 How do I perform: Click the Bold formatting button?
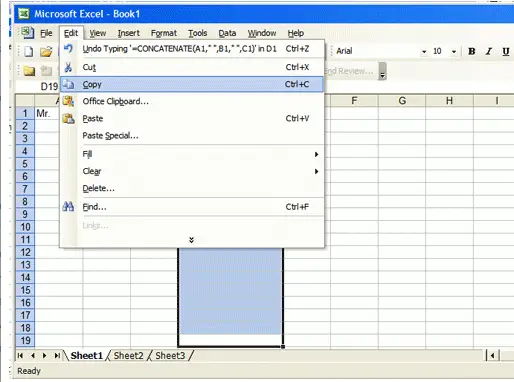click(471, 51)
